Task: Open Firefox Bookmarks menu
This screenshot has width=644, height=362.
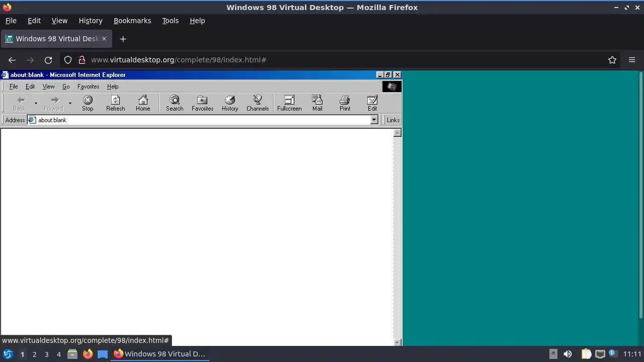Action: [132, 21]
